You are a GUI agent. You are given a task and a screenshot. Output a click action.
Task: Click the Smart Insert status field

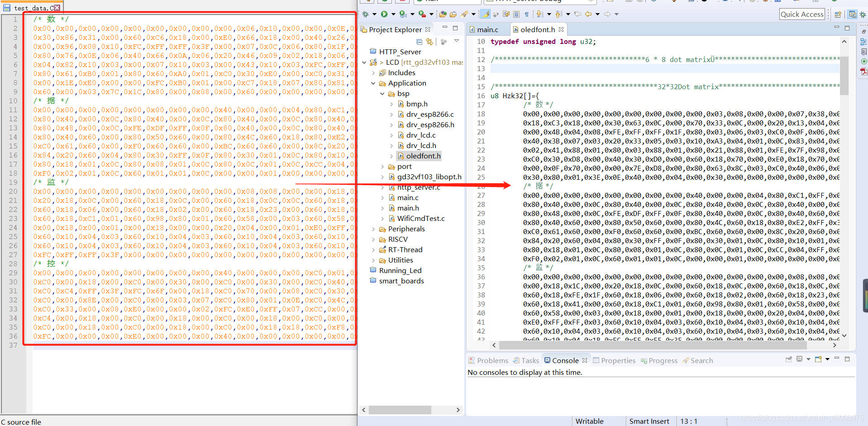pos(649,421)
